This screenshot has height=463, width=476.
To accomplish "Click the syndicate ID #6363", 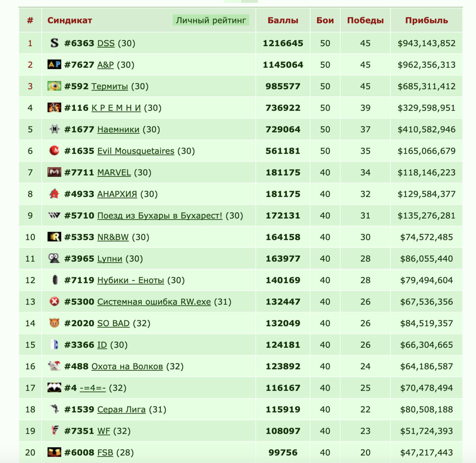I will pyautogui.click(x=79, y=43).
